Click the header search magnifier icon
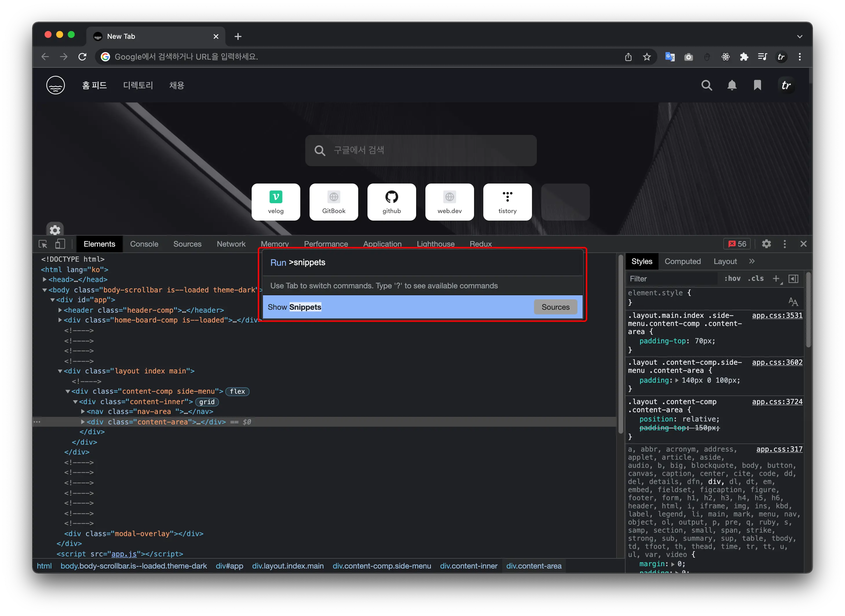The width and height of the screenshot is (845, 616). coord(707,85)
